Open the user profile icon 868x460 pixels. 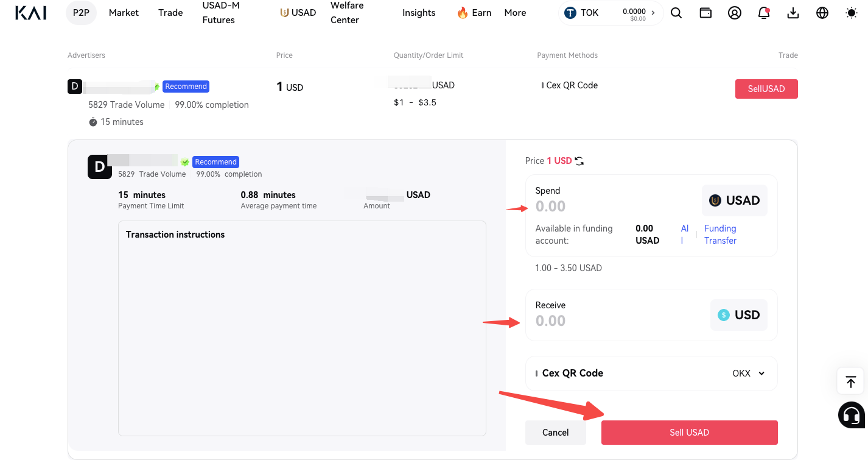[735, 13]
